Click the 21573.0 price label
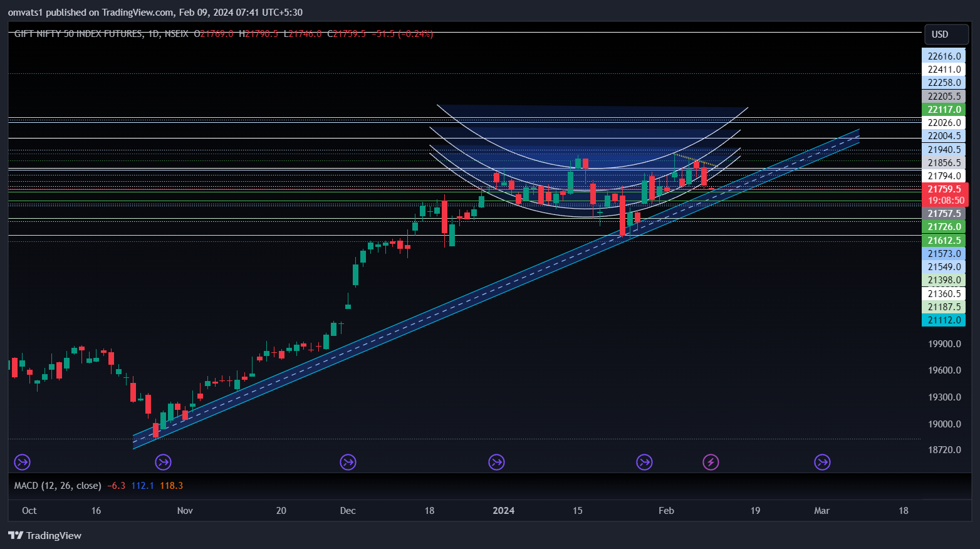This screenshot has height=549, width=980. 944,254
